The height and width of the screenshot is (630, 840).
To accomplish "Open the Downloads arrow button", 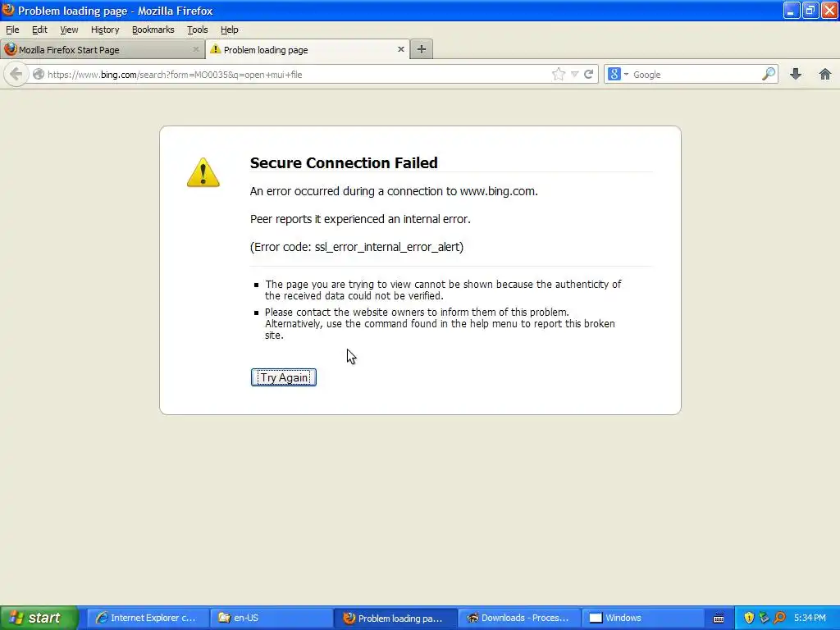I will [796, 74].
